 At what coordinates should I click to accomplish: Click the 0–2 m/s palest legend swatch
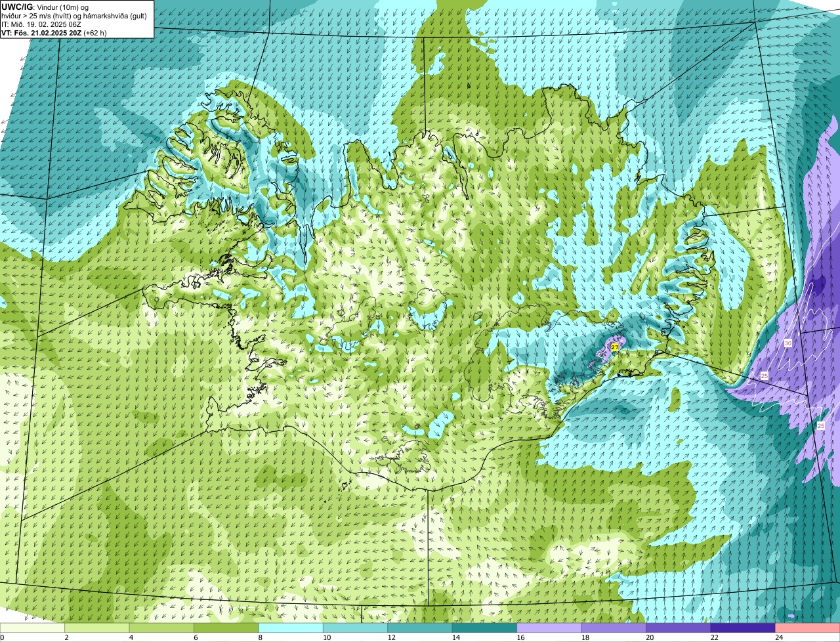33,628
